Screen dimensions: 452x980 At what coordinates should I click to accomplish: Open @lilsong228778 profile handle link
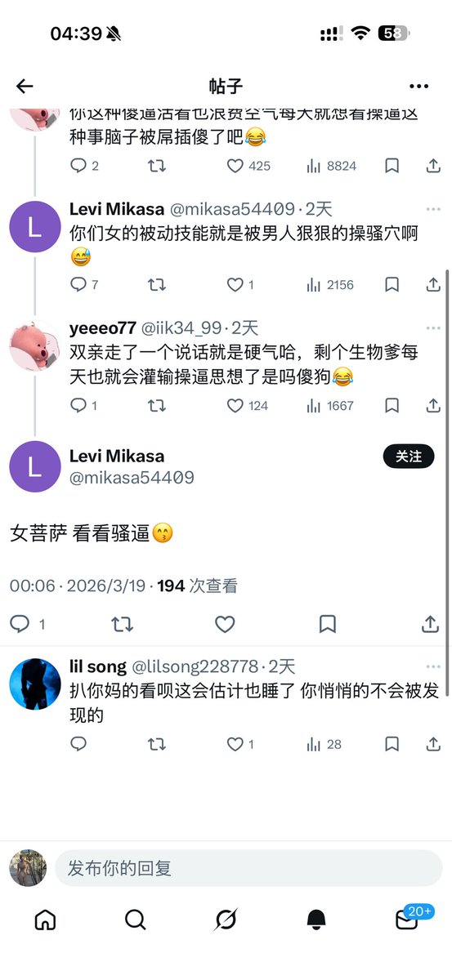point(195,666)
